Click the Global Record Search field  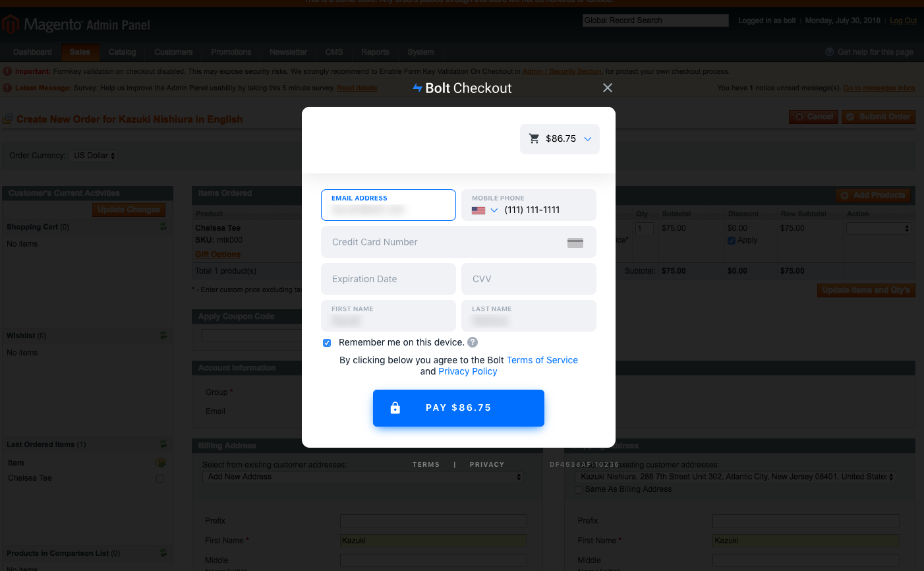pyautogui.click(x=656, y=20)
